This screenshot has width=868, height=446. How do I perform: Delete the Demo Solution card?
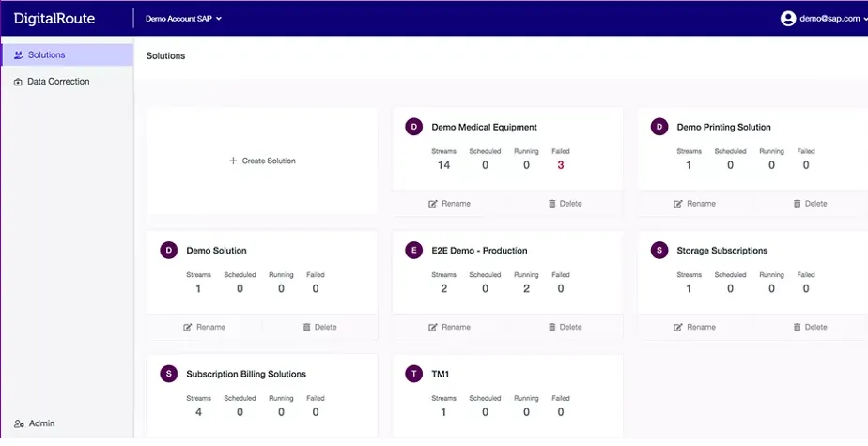coord(319,327)
